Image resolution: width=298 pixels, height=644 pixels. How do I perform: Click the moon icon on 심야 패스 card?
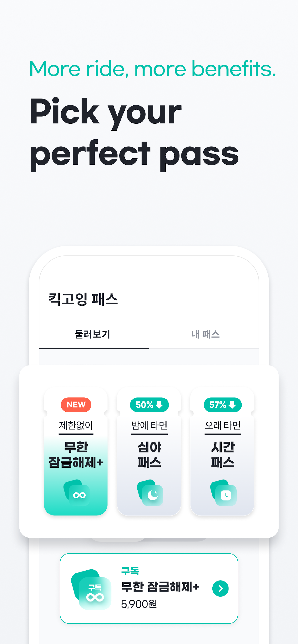[x=152, y=495]
